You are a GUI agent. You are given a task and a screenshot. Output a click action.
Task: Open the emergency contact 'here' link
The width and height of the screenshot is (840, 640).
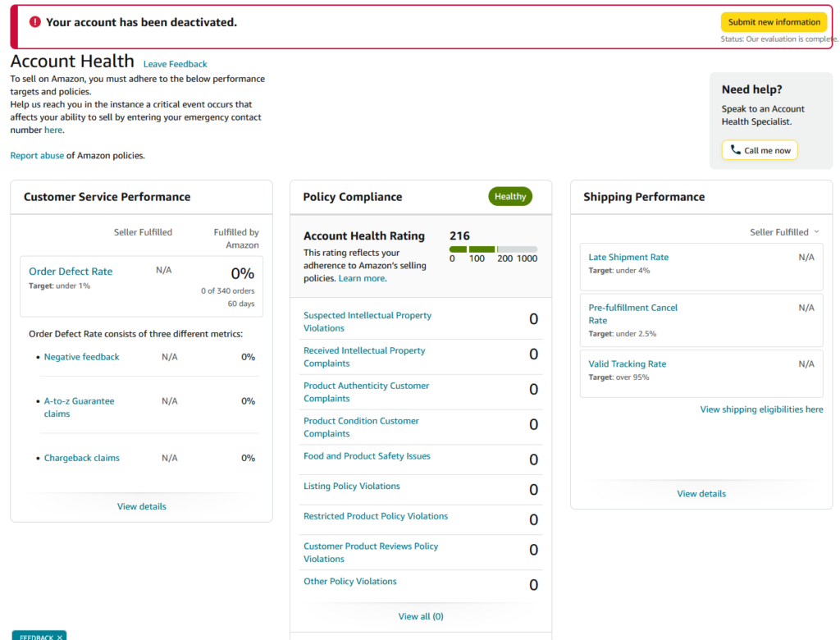pos(53,130)
